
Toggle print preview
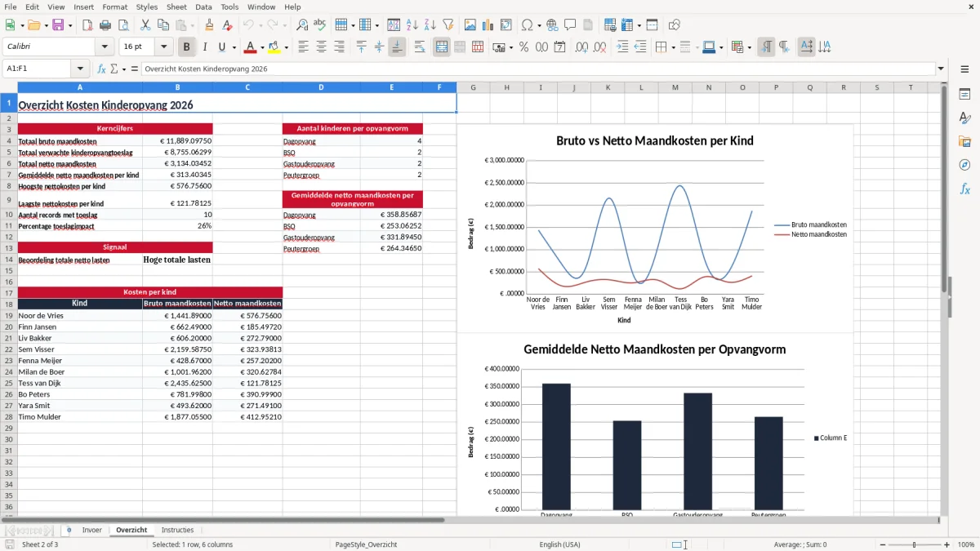pyautogui.click(x=124, y=25)
